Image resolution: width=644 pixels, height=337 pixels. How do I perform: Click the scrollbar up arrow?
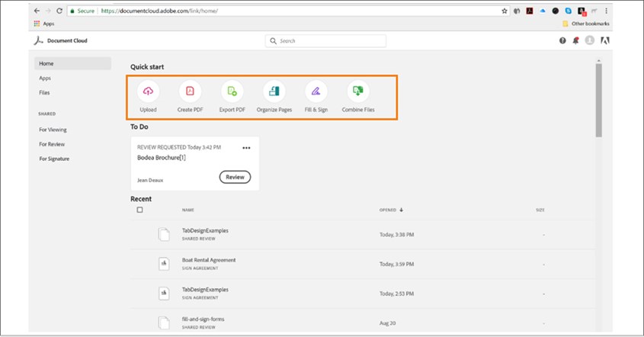click(x=599, y=61)
